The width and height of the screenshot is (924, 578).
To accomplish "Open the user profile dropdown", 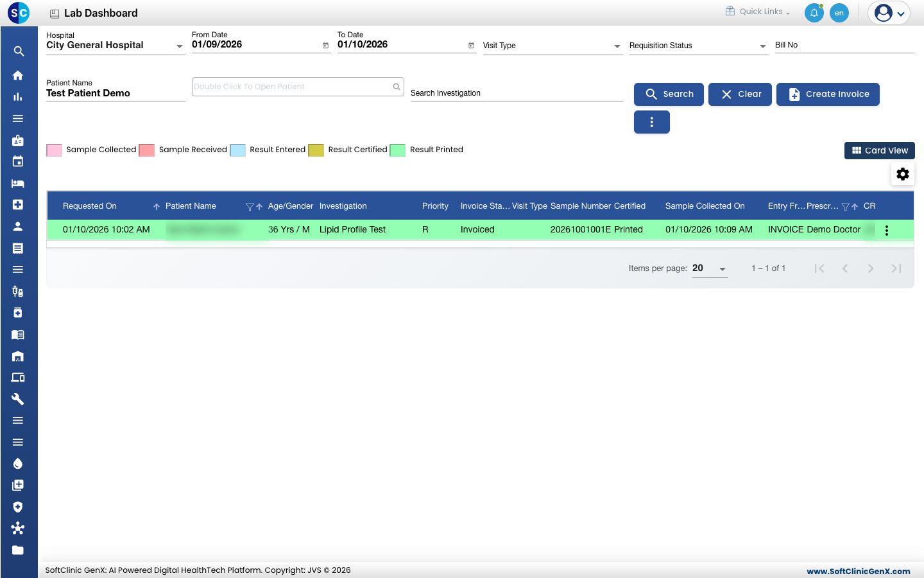I will coord(889,13).
